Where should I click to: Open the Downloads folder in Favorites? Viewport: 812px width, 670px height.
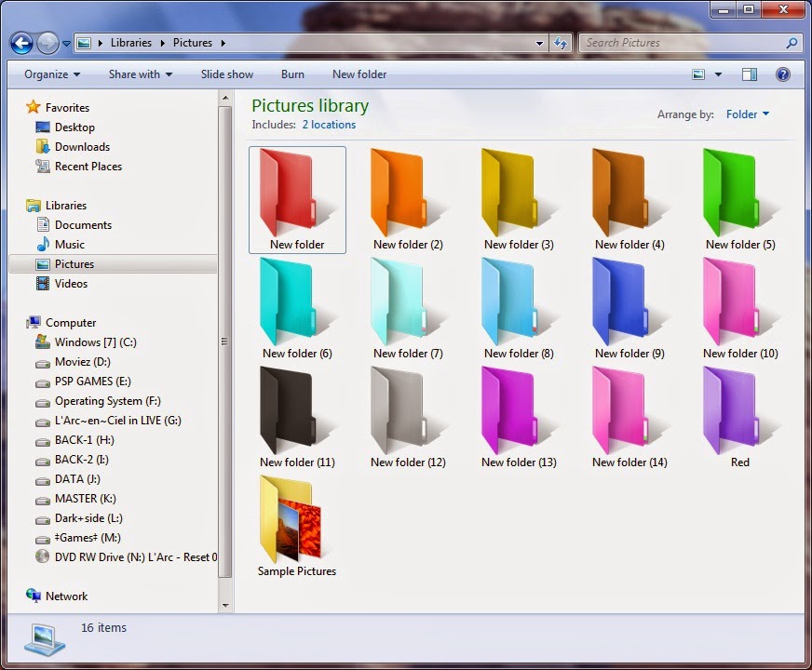pos(80,146)
